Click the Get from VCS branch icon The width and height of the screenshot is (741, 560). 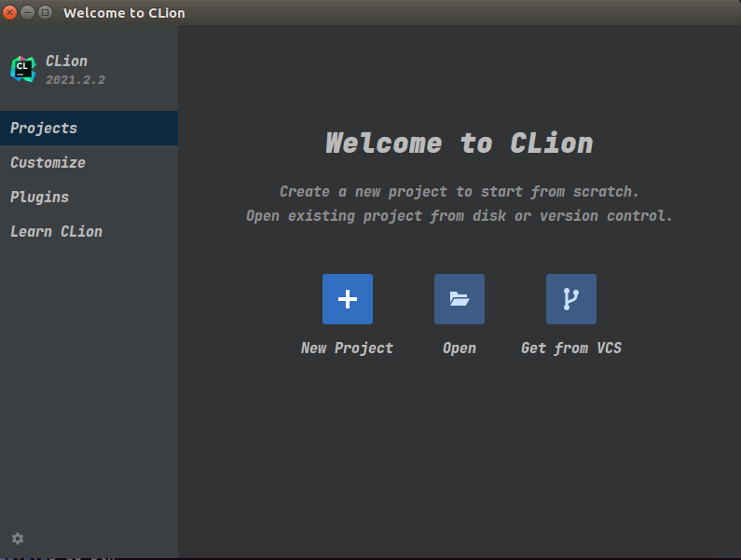pos(570,299)
